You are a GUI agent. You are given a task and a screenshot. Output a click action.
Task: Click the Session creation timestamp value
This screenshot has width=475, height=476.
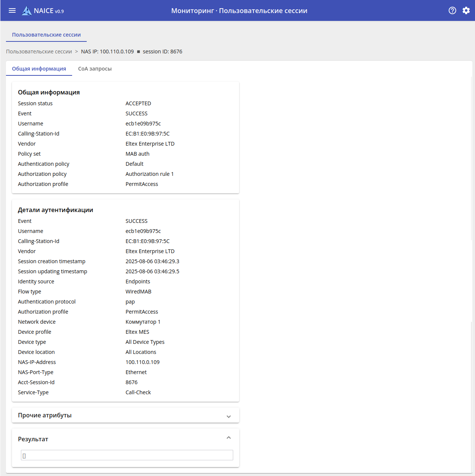click(x=152, y=261)
